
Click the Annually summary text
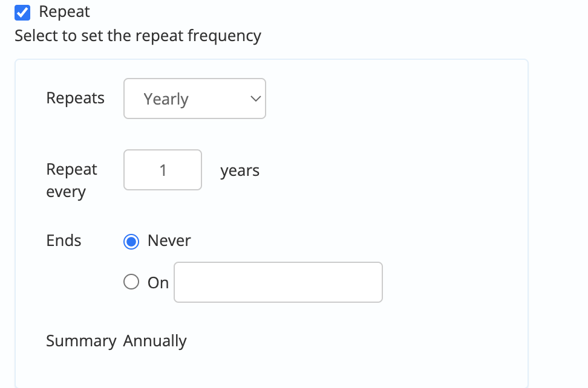(155, 341)
